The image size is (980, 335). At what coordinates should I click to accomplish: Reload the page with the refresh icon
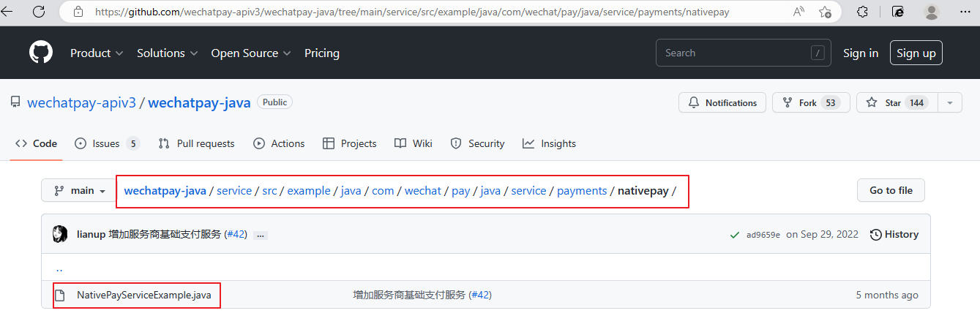tap(39, 12)
